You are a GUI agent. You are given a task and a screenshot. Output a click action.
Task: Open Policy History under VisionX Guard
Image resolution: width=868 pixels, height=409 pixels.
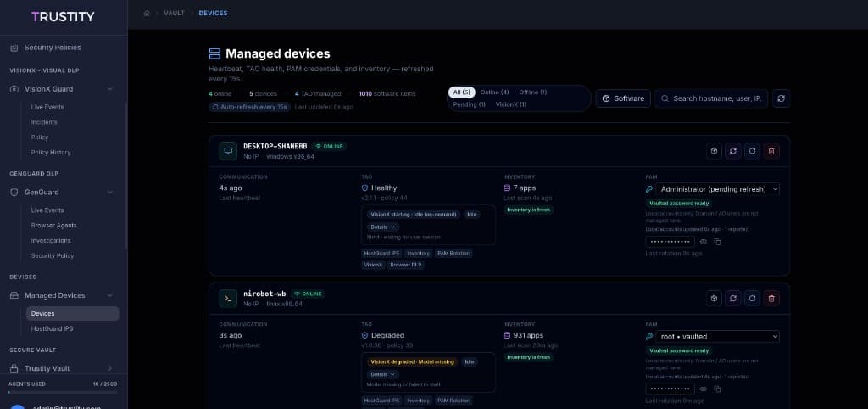51,153
